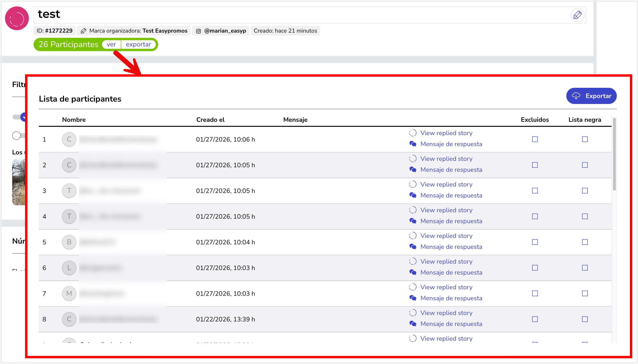Click participant avatar T in row 3
Viewport: 638px width, 364px height.
(69, 191)
